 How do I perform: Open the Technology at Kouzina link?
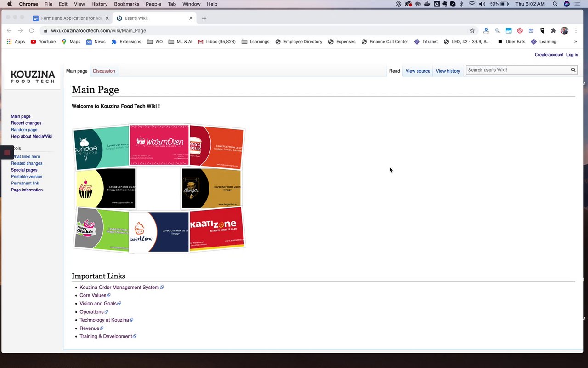[106, 320]
